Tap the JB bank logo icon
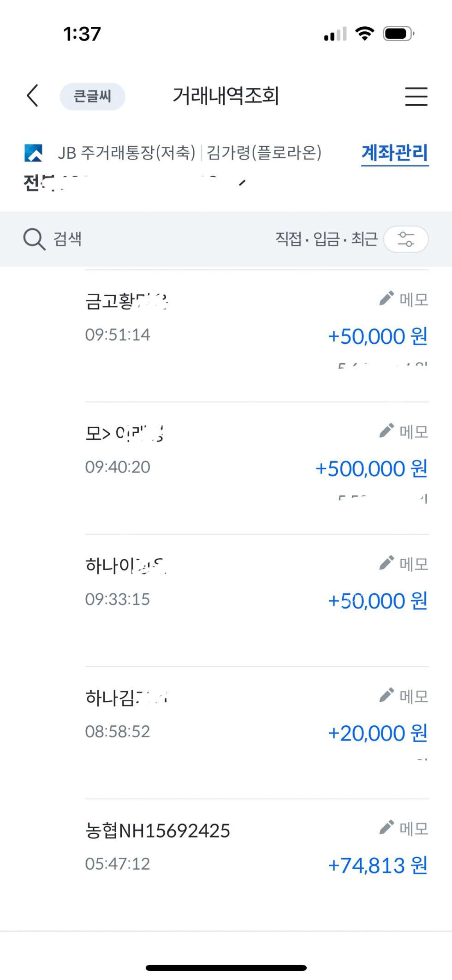The height and width of the screenshot is (980, 452). pos(34,153)
